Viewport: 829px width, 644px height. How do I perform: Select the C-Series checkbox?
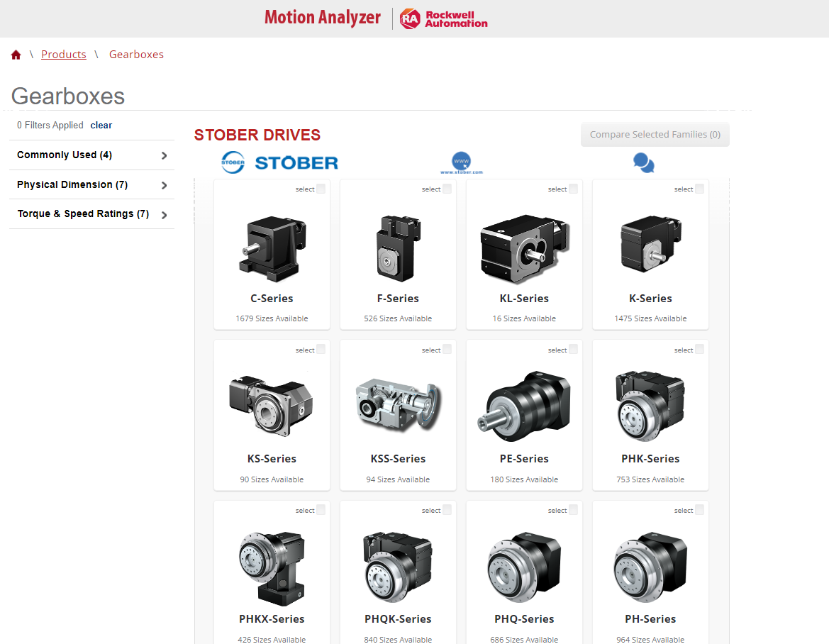pyautogui.click(x=319, y=188)
